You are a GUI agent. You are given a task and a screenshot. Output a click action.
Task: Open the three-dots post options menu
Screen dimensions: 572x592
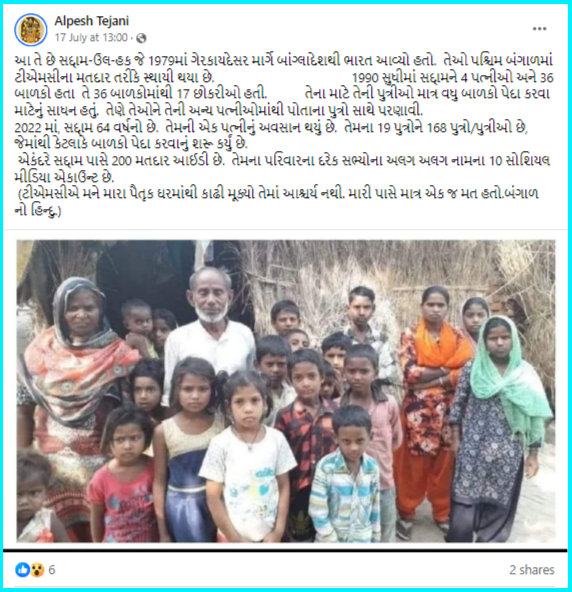point(540,29)
